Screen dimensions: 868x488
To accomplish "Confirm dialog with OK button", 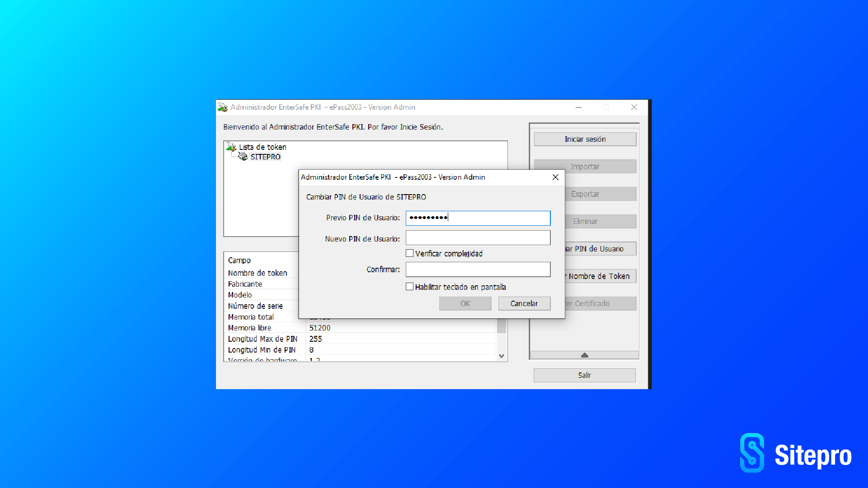I will coord(465,303).
